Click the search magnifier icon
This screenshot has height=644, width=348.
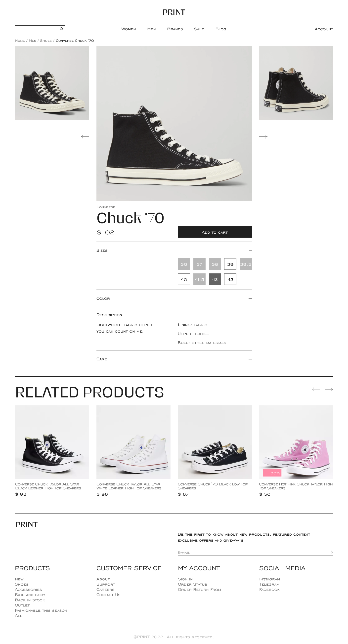coord(61,29)
